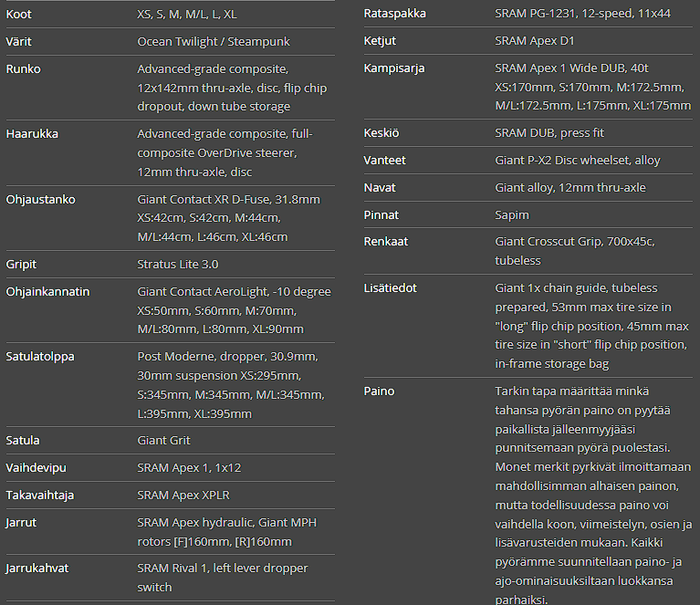Click the Runko specification label
This screenshot has height=605, width=700.
24,69
